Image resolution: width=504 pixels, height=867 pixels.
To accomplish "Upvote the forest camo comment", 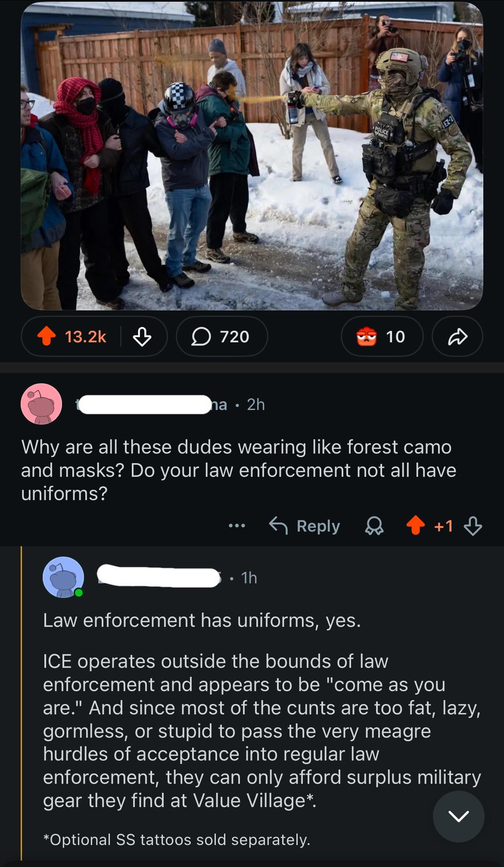I will pos(416,526).
